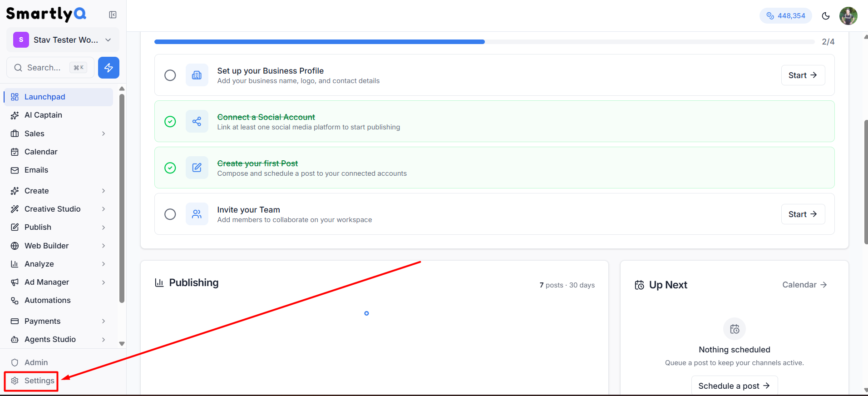
Task: Check Set up your Business Profile circle
Action: tap(170, 75)
